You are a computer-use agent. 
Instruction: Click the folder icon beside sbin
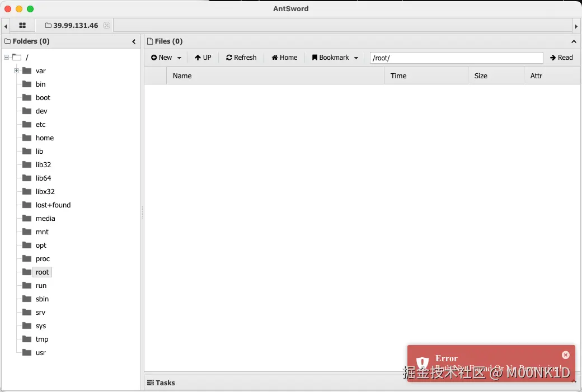27,299
